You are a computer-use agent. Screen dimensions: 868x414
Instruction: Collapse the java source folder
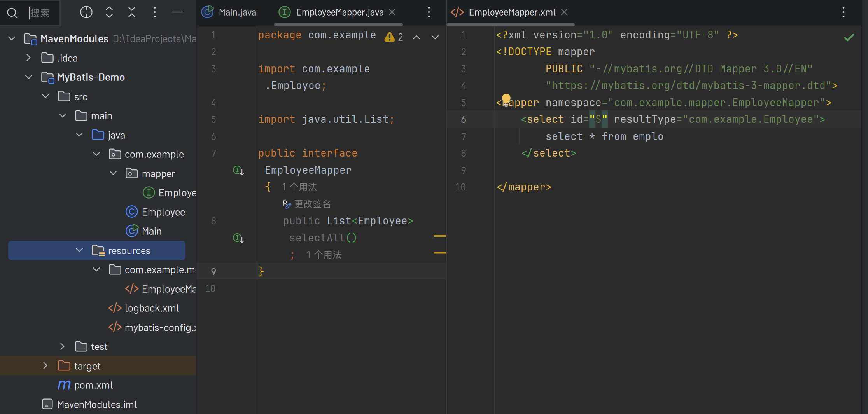79,135
